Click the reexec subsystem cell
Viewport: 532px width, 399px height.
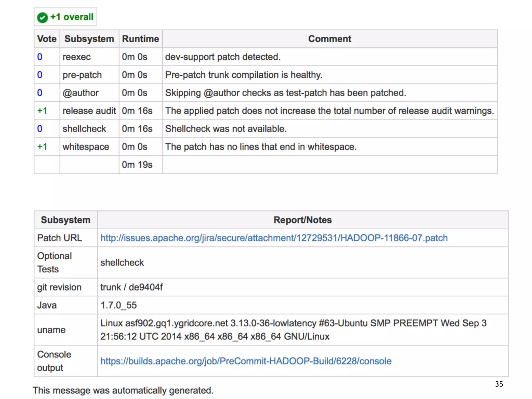point(77,57)
